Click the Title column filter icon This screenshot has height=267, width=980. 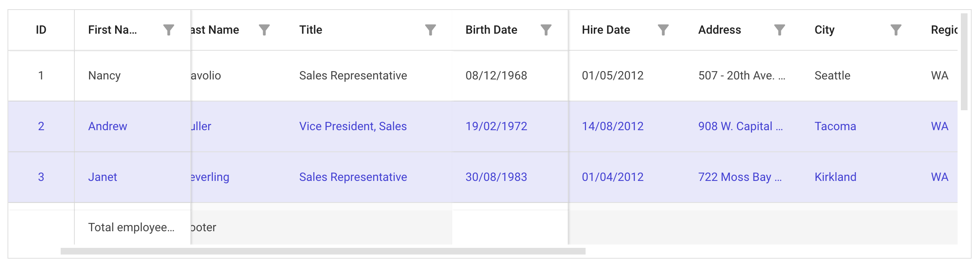431,30
